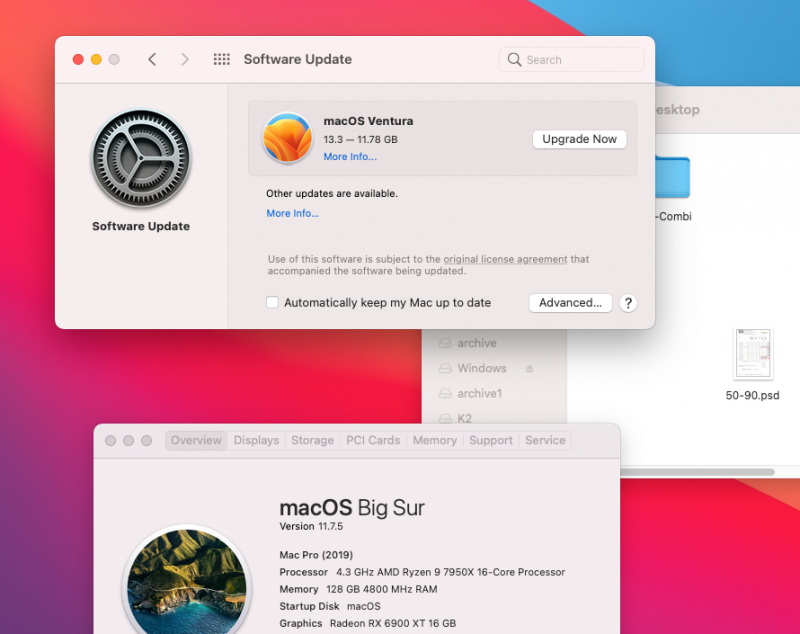Select the blue folder in Finder
The width and height of the screenshot is (800, 634).
tap(672, 176)
